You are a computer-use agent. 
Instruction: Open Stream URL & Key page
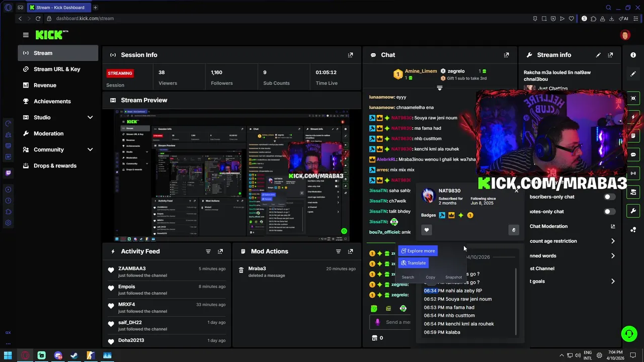pyautogui.click(x=58, y=69)
